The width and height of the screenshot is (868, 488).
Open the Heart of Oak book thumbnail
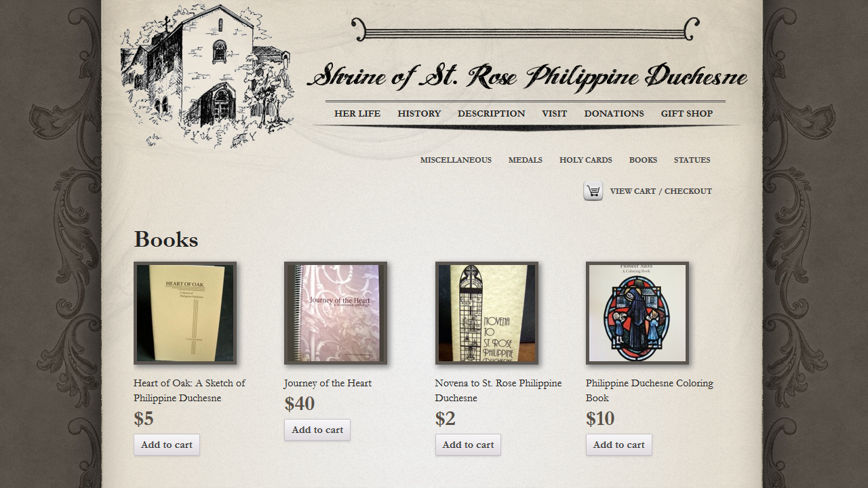point(185,313)
